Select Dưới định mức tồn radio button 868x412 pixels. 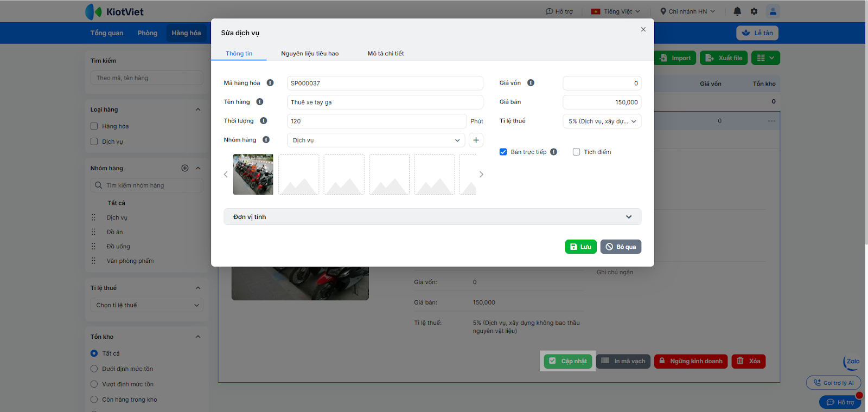coord(94,369)
